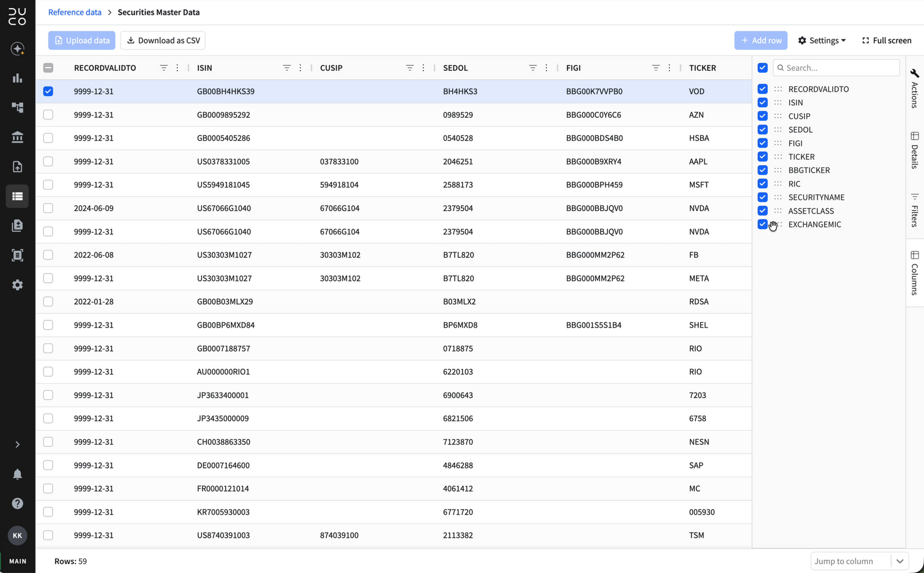Viewport: 924px width, 573px height.
Task: Click the column Search input field
Action: [836, 68]
